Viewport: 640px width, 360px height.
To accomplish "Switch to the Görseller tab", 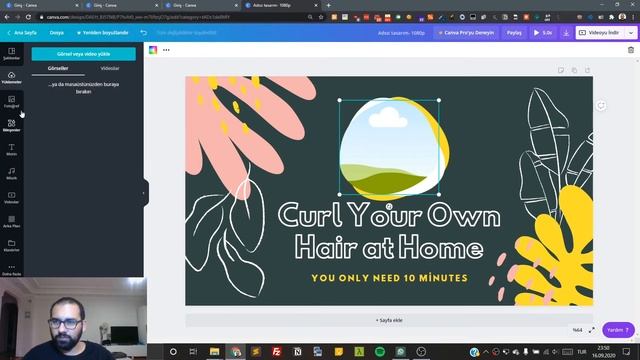I will pyautogui.click(x=58, y=68).
